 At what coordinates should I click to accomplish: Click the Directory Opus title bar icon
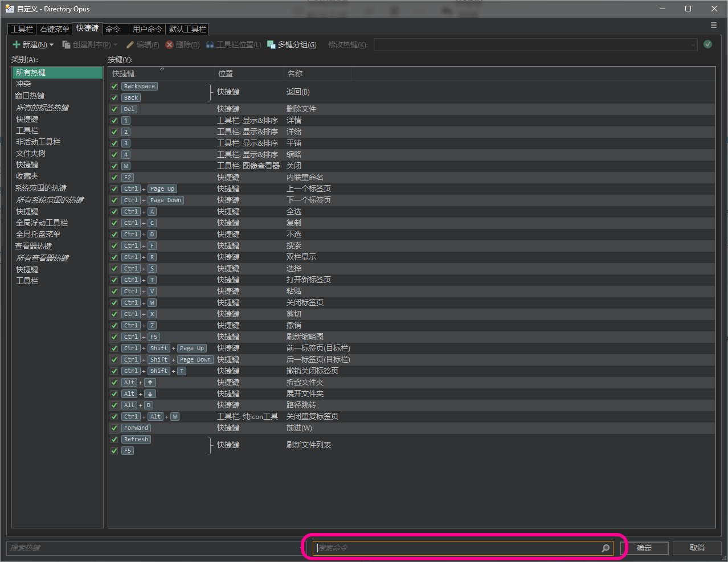point(10,9)
